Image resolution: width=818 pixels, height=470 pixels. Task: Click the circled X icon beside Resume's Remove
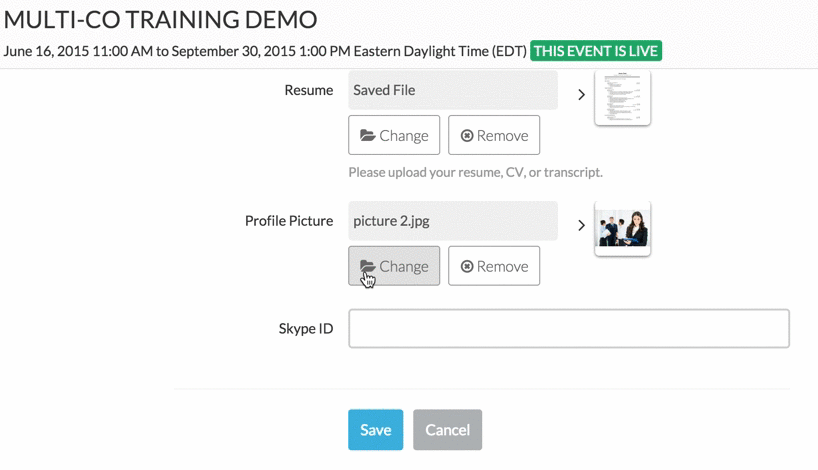[467, 136]
